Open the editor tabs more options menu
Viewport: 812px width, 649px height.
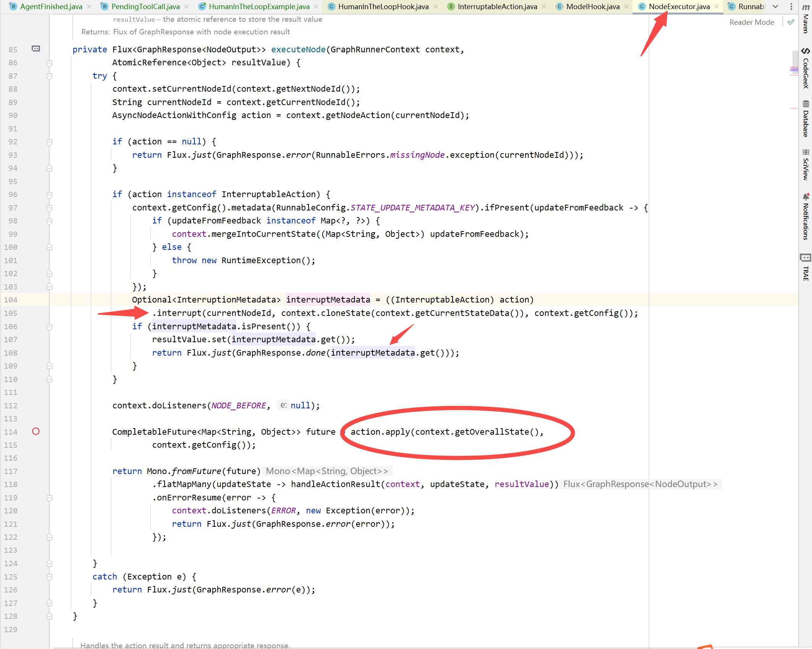(791, 6)
